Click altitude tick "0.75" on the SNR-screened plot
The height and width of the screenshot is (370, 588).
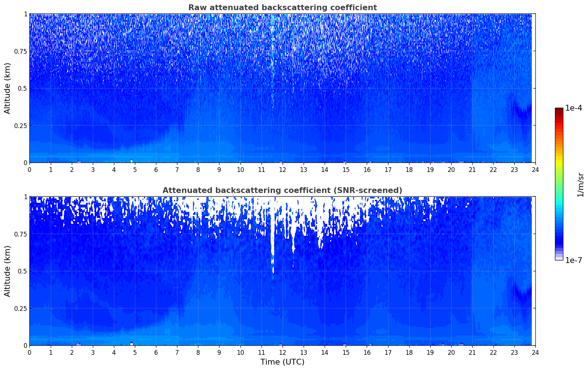coord(21,234)
